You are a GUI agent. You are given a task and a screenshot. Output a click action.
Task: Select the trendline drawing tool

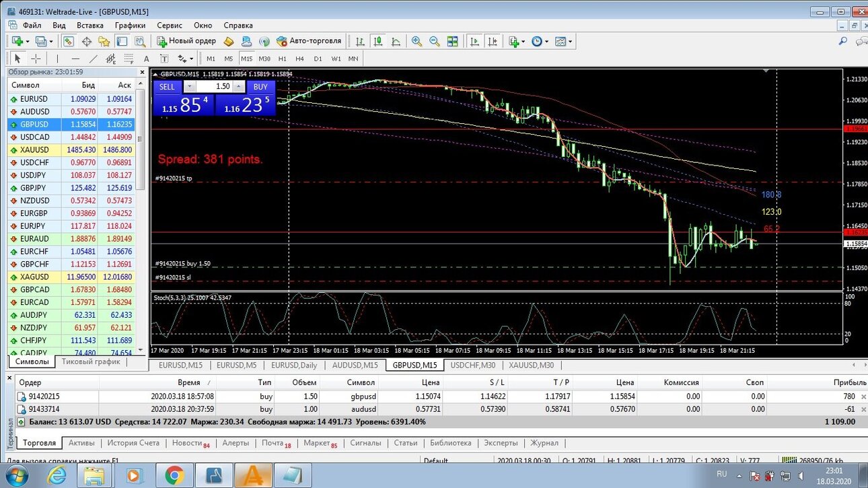click(x=93, y=59)
